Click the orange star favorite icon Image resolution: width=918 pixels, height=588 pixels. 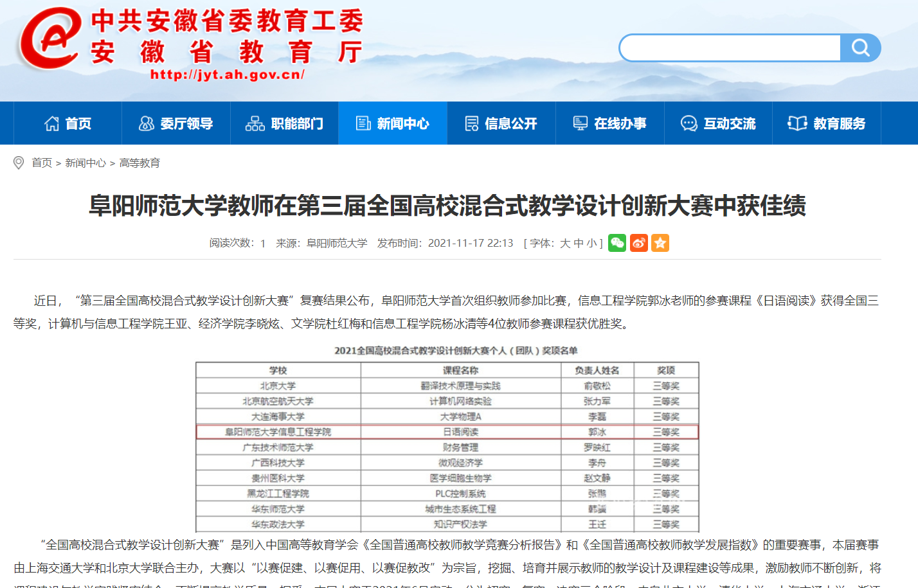click(660, 243)
